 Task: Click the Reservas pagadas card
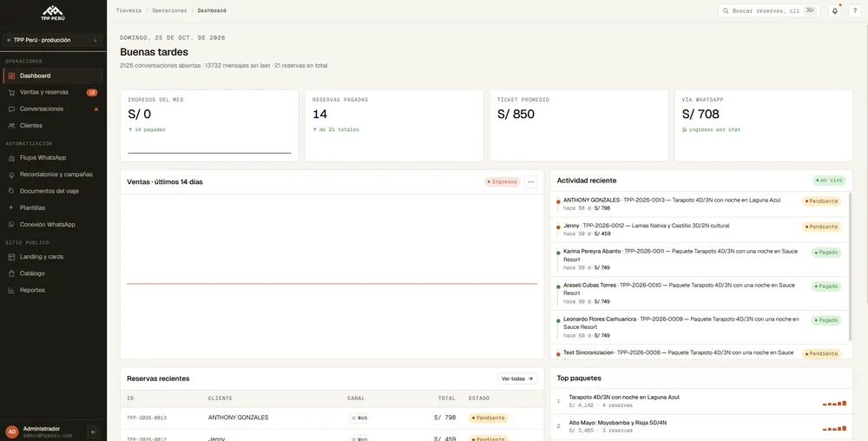[x=394, y=126]
